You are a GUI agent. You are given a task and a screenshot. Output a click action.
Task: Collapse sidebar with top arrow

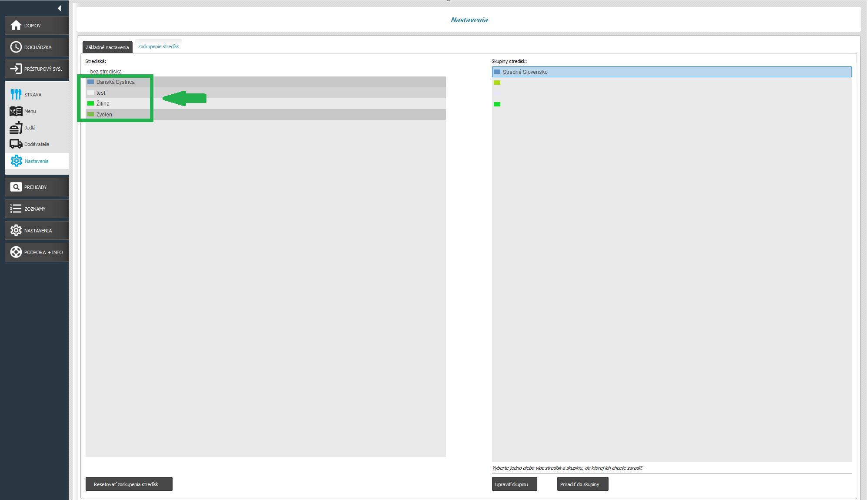(60, 8)
